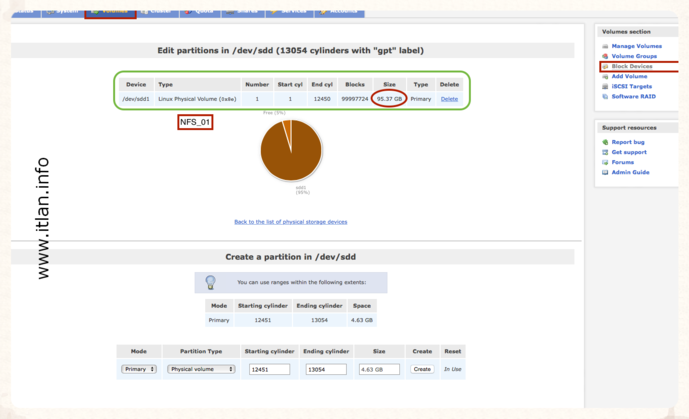This screenshot has width=689, height=419.
Task: Click the Get support icon
Action: tap(605, 152)
